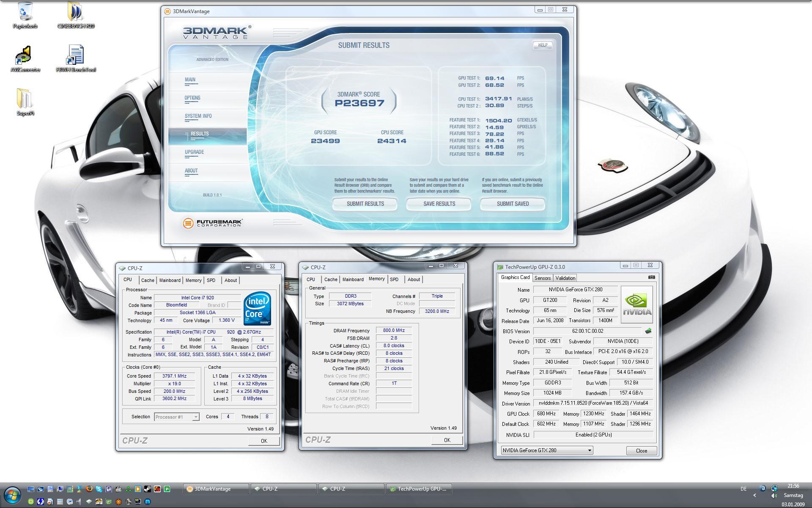Click the Switch Between Windows quick launch icon

(x=41, y=489)
